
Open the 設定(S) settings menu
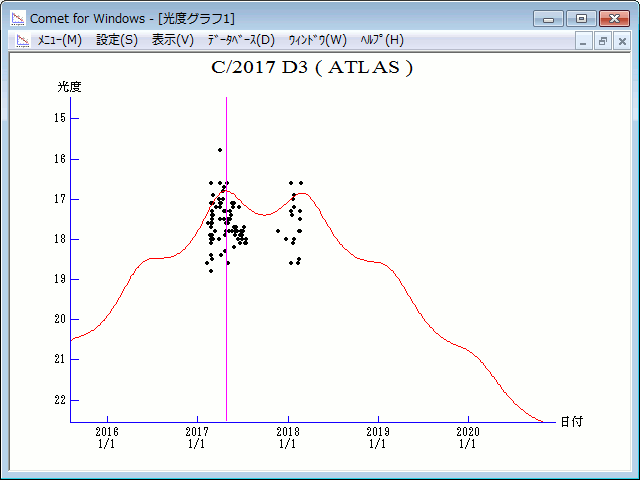pyautogui.click(x=117, y=40)
